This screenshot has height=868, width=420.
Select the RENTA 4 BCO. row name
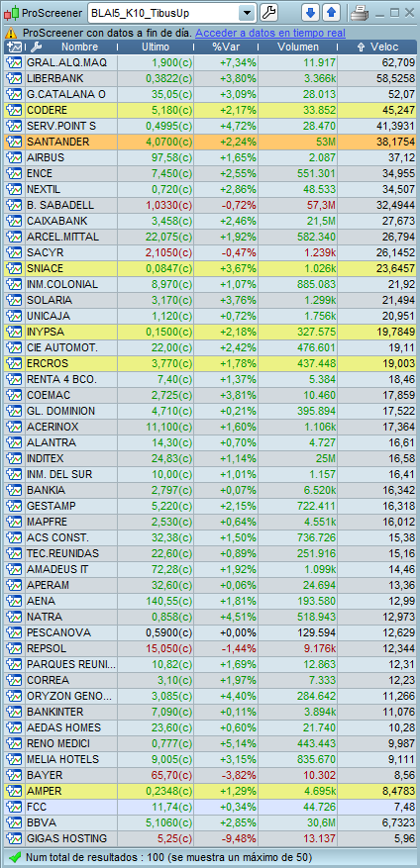pyautogui.click(x=61, y=380)
